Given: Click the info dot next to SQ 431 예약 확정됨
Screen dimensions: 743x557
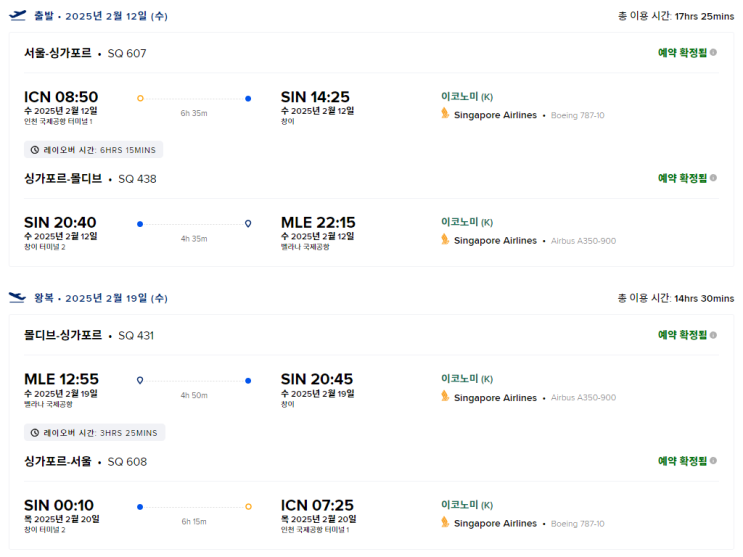Looking at the screenshot, I should click(x=713, y=335).
